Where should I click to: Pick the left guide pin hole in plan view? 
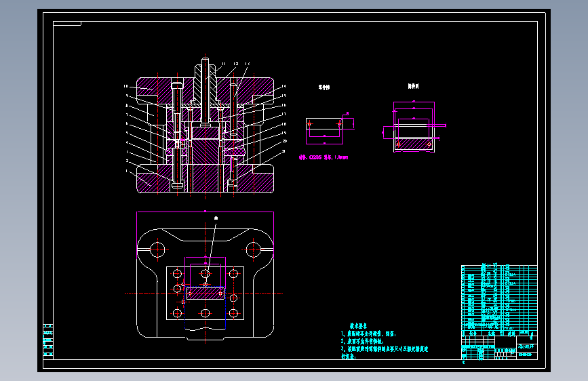pos(157,249)
